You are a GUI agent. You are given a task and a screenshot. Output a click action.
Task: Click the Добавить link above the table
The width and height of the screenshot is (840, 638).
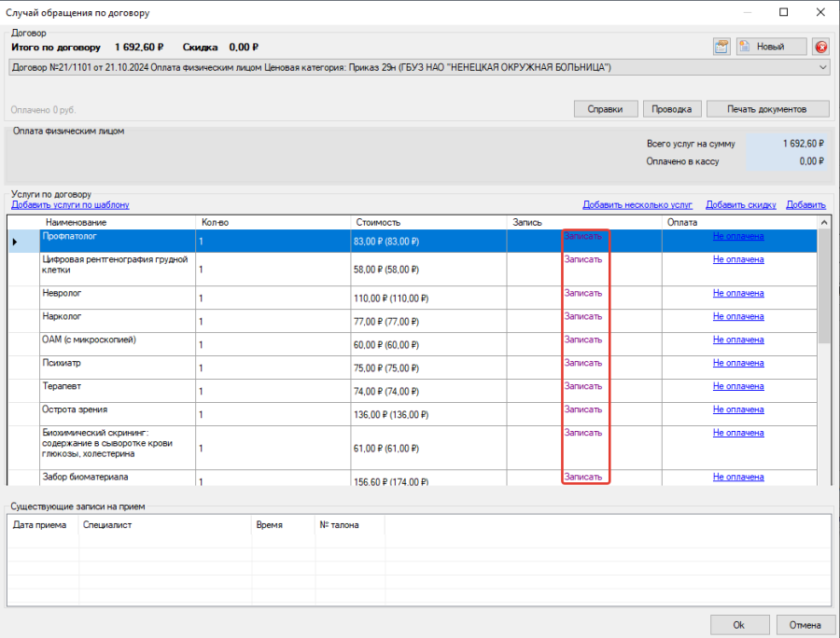click(805, 205)
